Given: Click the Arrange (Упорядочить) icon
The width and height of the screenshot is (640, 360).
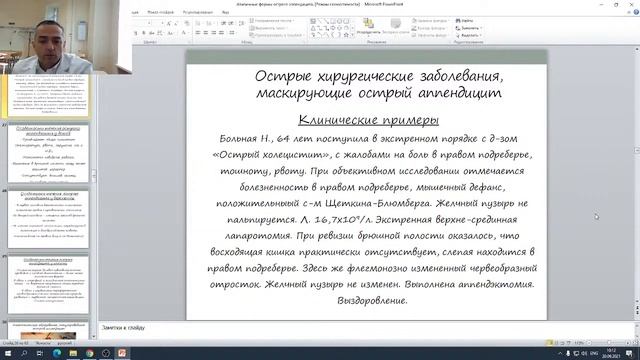Looking at the screenshot, I should tap(368, 26).
